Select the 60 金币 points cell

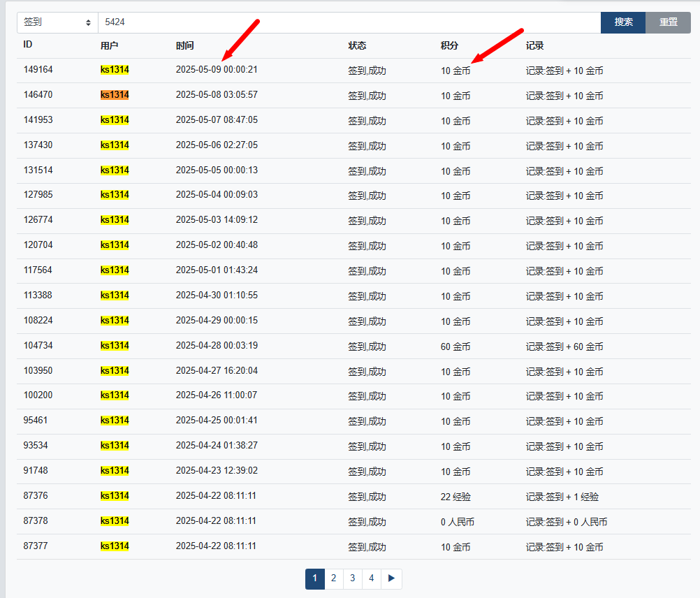point(455,347)
